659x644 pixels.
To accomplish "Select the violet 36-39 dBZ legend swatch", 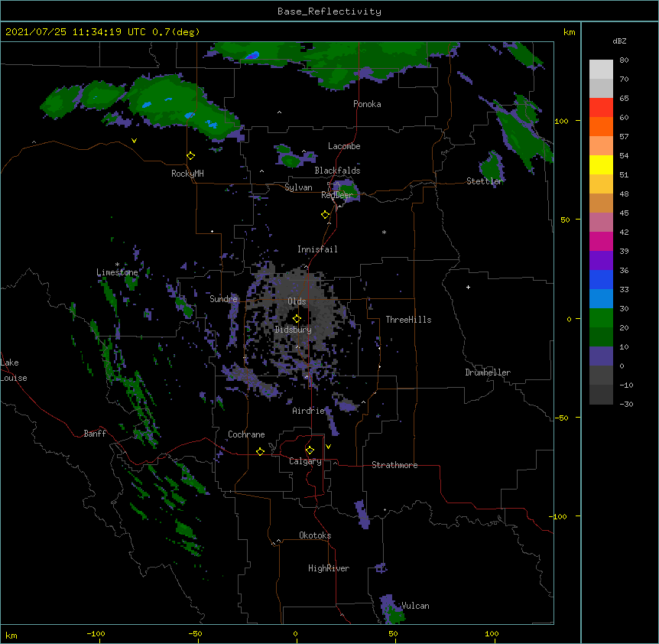I will tap(601, 261).
